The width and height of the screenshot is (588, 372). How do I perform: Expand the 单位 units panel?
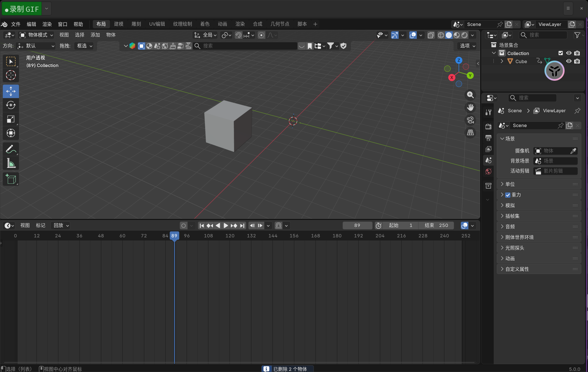click(x=510, y=184)
